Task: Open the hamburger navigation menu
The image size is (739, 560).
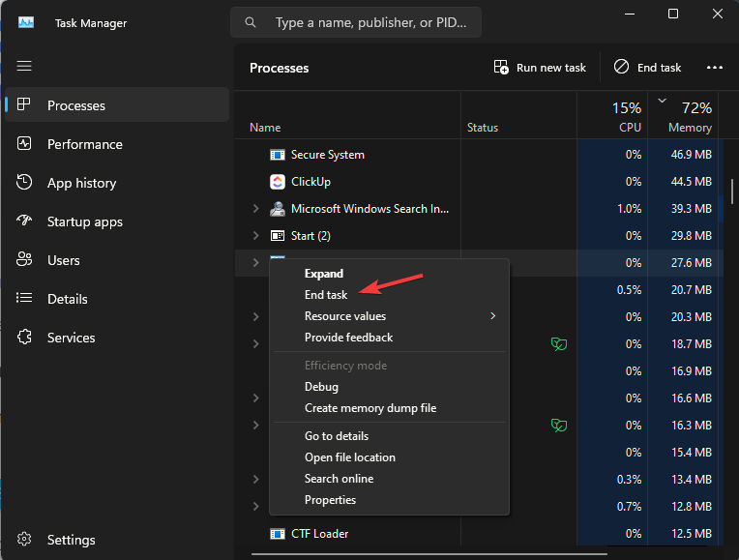Action: pyautogui.click(x=24, y=66)
